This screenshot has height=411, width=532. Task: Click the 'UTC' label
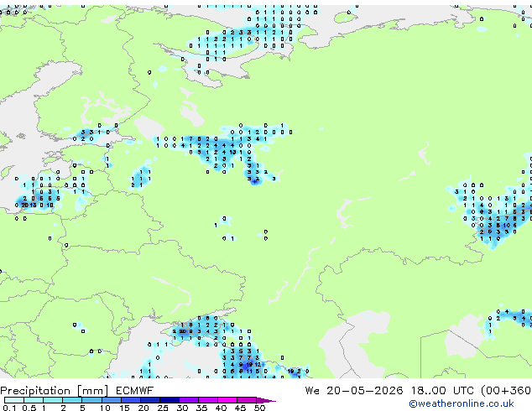pos(463,391)
